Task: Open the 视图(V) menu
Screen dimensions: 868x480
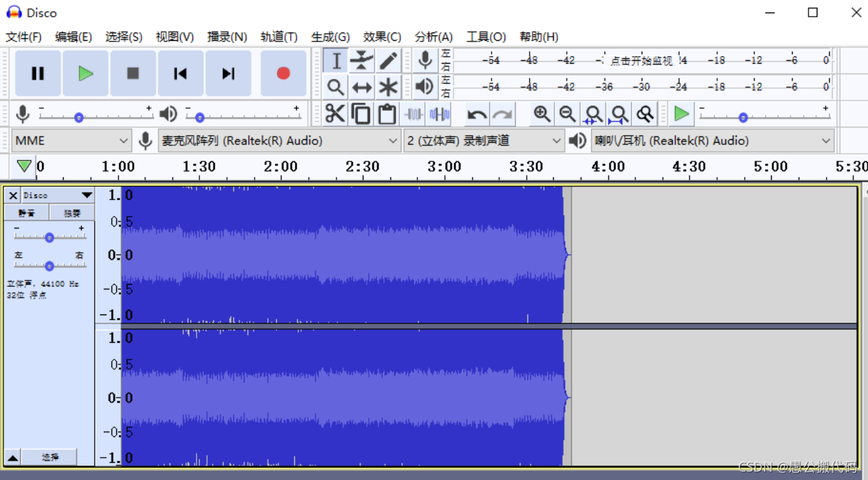Action: tap(174, 37)
